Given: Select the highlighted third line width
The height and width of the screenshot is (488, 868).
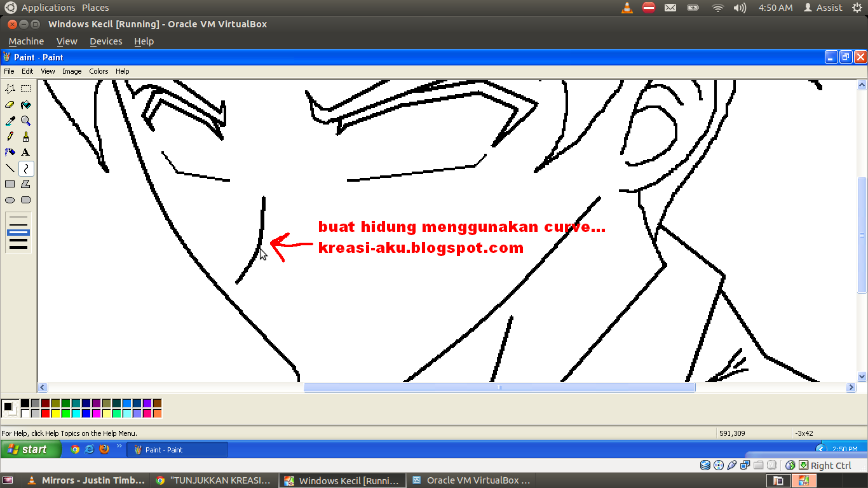Looking at the screenshot, I should [x=18, y=233].
